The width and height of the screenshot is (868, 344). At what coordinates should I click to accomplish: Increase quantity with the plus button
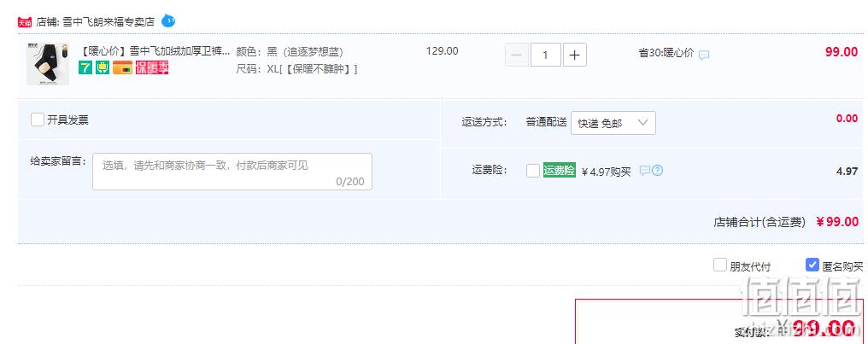click(x=575, y=55)
